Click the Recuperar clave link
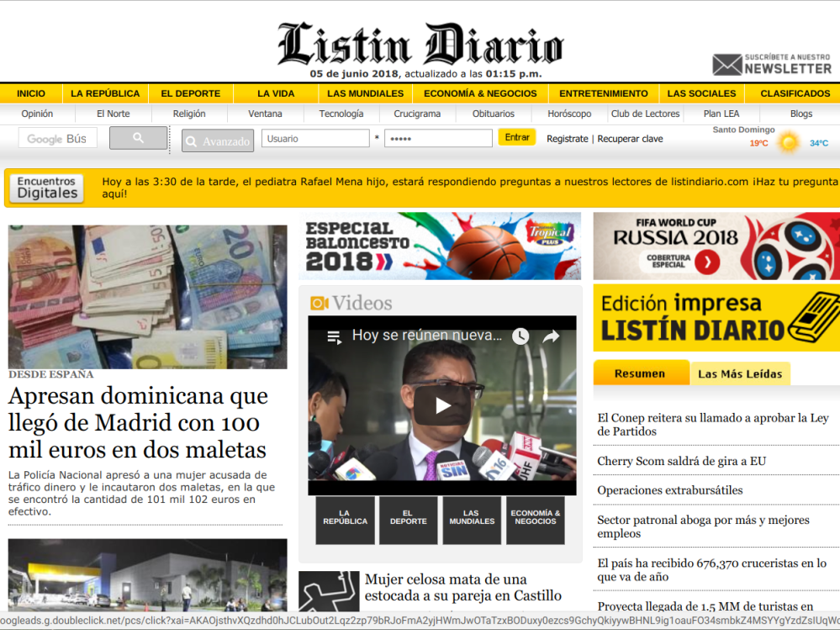Screen dimensions: 840x630 click(x=630, y=139)
